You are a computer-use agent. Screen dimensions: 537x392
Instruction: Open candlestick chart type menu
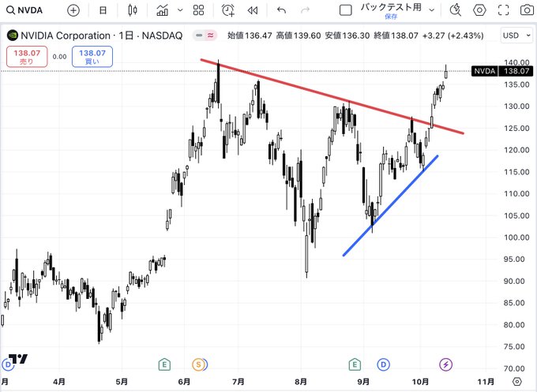pos(132,10)
